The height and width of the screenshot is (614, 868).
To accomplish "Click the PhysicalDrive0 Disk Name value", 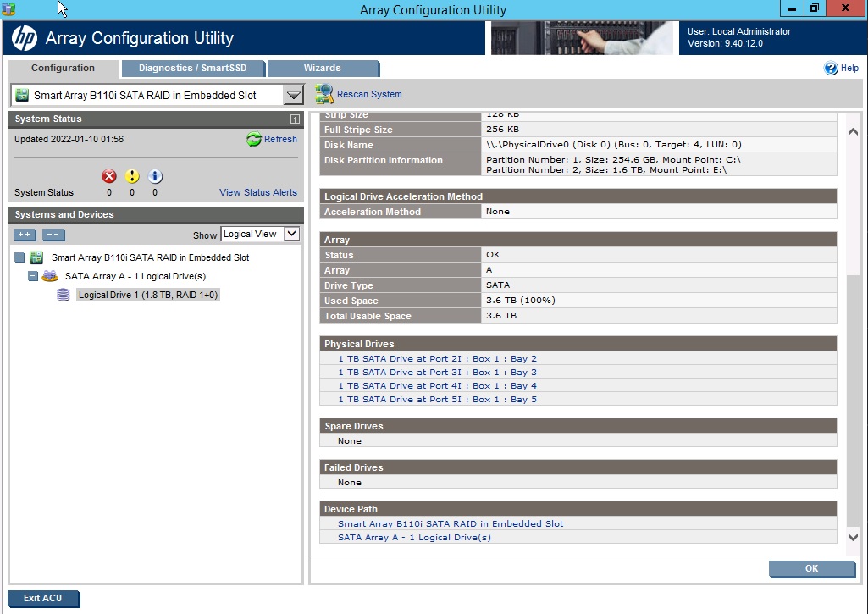I will [x=614, y=145].
